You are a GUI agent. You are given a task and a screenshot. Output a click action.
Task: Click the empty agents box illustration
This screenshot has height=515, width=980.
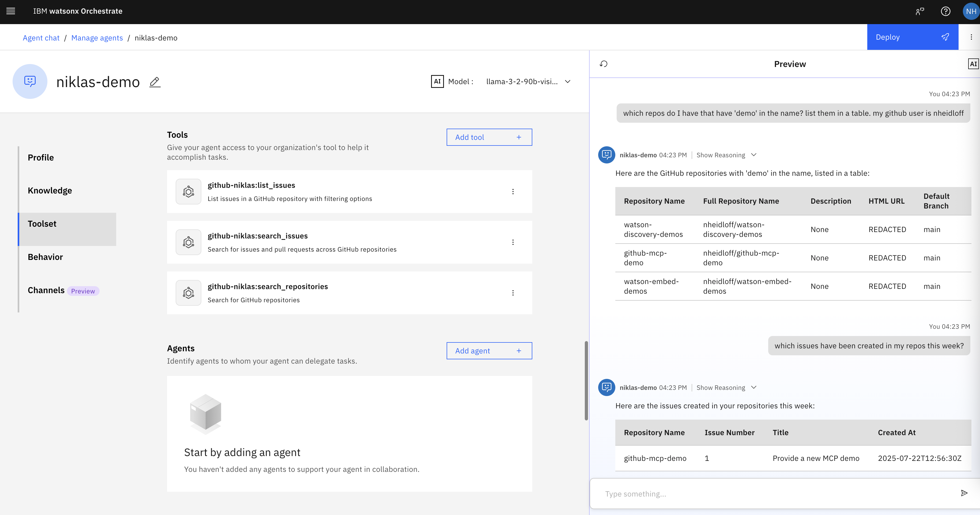pos(205,414)
